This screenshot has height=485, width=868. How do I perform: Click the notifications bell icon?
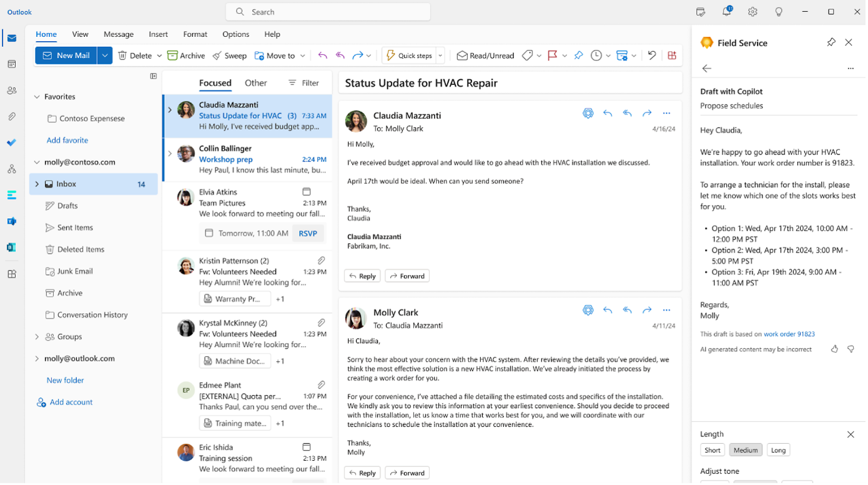726,12
